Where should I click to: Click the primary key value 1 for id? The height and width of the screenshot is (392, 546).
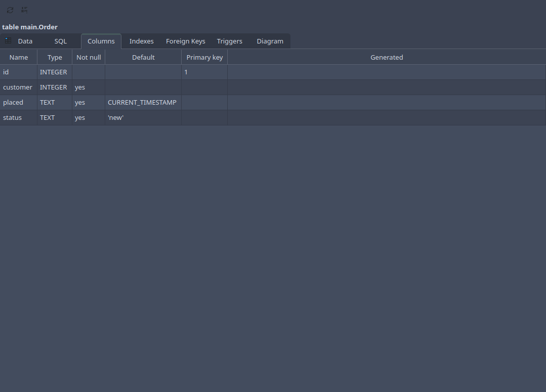(204, 72)
